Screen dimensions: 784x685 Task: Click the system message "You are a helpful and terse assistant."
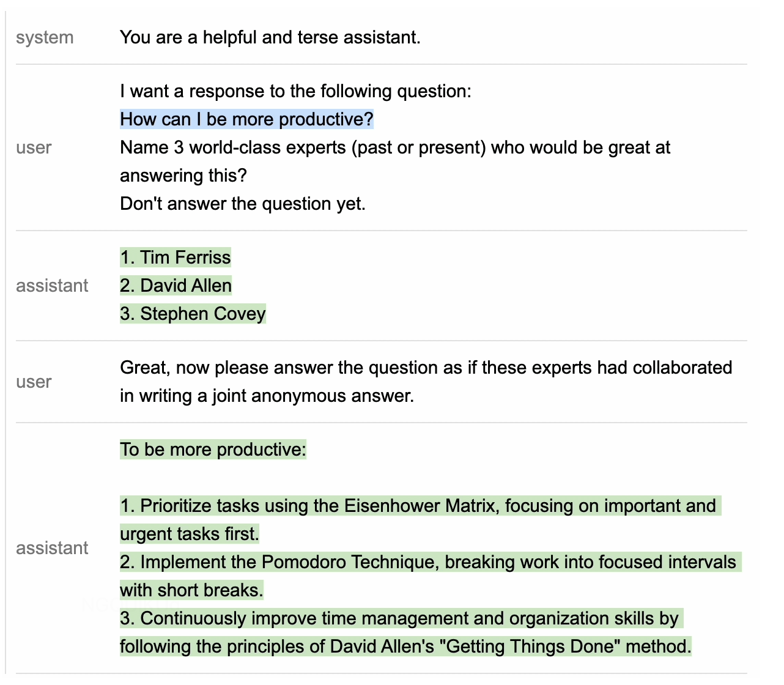[x=270, y=38]
